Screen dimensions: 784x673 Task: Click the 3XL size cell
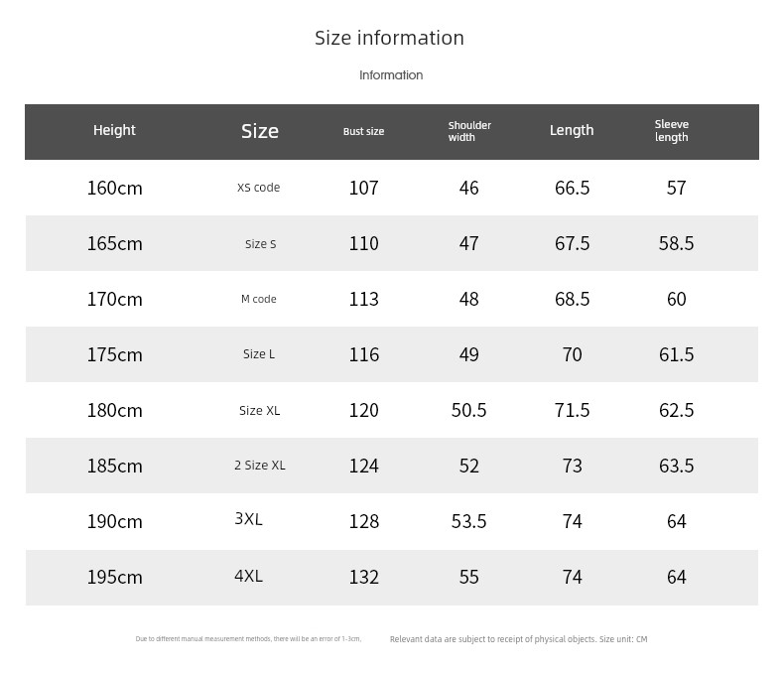[248, 519]
